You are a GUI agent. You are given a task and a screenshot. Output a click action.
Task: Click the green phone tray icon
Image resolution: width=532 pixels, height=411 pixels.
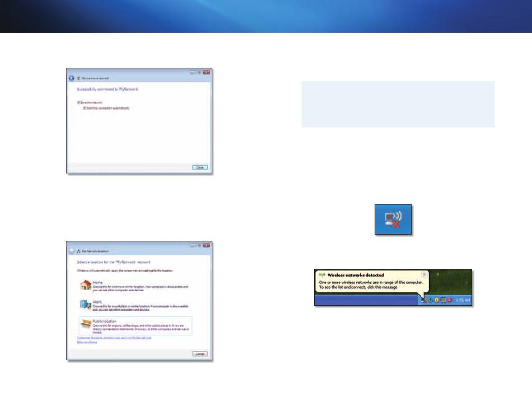(430, 300)
